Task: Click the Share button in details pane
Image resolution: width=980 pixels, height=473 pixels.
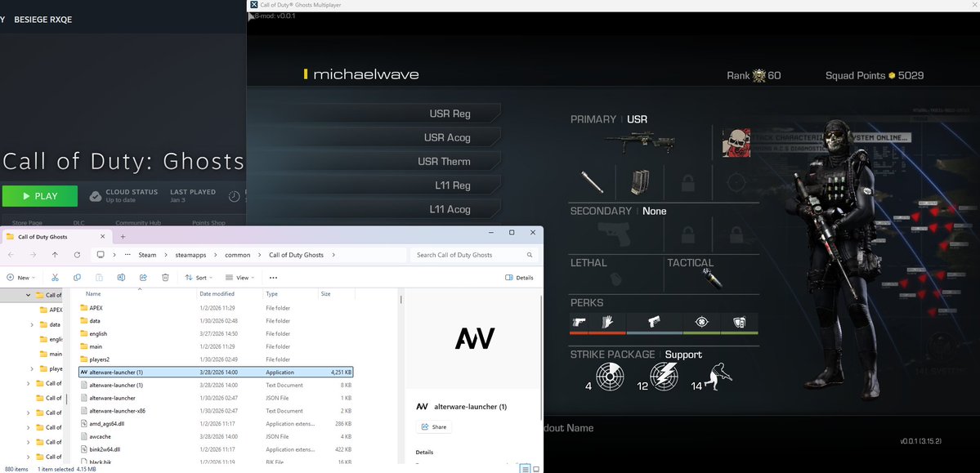Action: 434,426
